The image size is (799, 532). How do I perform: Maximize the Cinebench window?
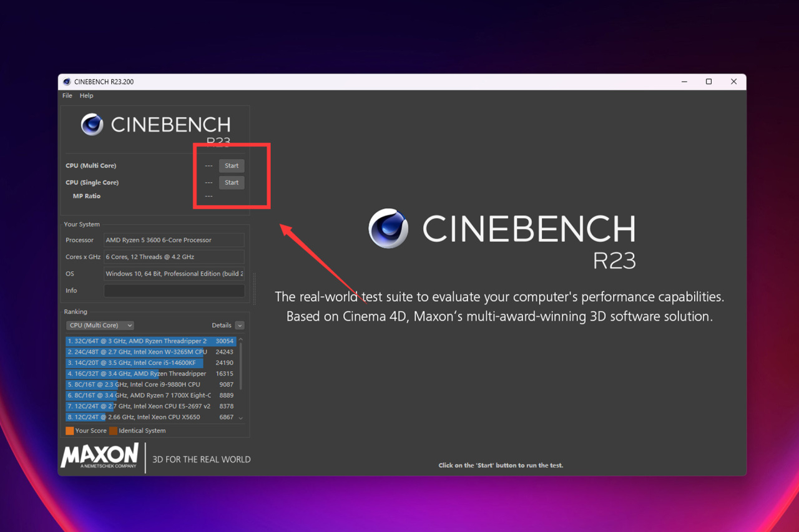click(x=709, y=82)
